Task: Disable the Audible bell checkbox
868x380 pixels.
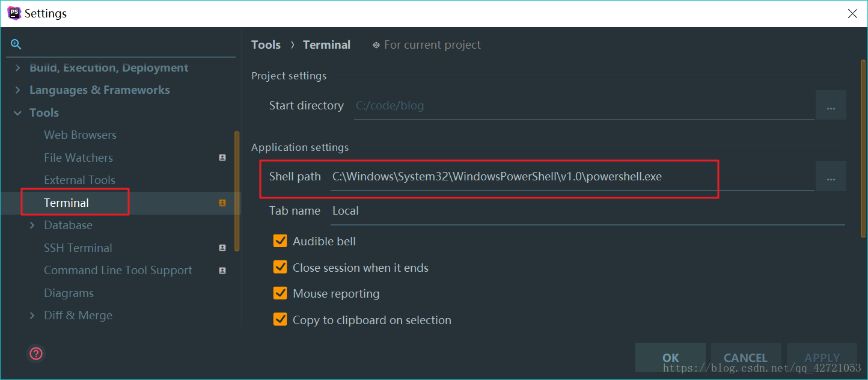Action: [280, 241]
